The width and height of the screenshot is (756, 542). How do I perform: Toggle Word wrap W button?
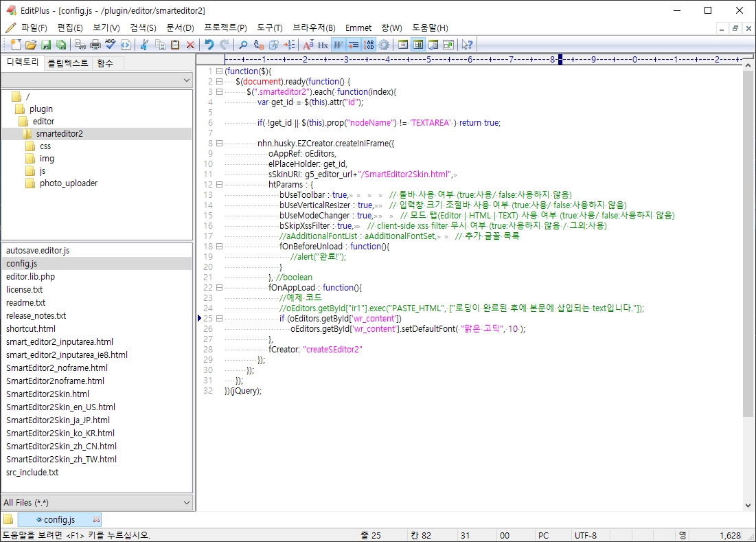coord(339,45)
